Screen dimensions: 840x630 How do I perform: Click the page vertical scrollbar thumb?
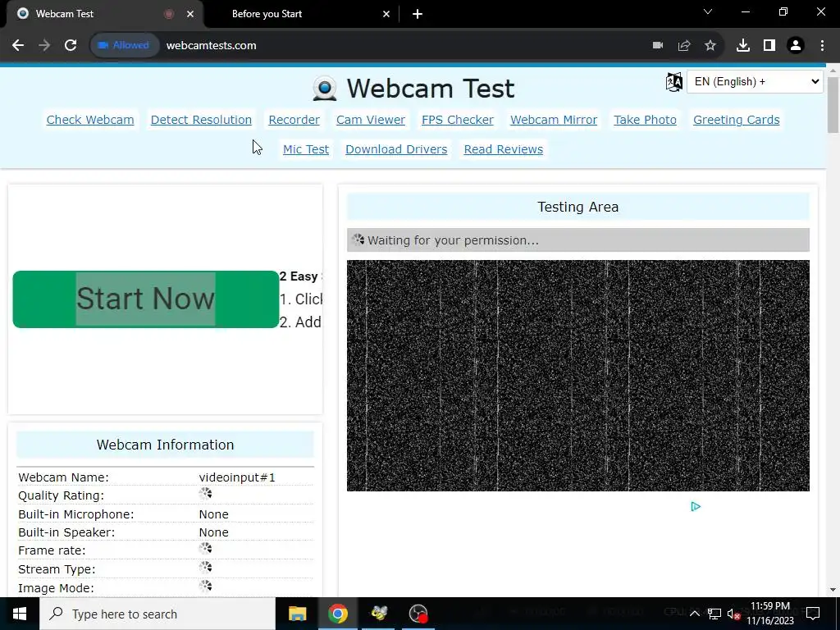click(833, 104)
